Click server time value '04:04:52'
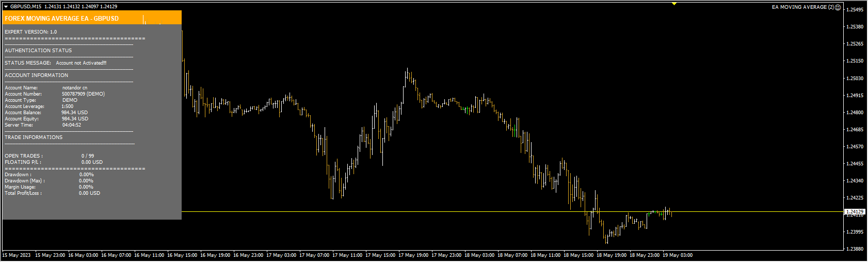This screenshot has height=262, width=868. click(72, 125)
